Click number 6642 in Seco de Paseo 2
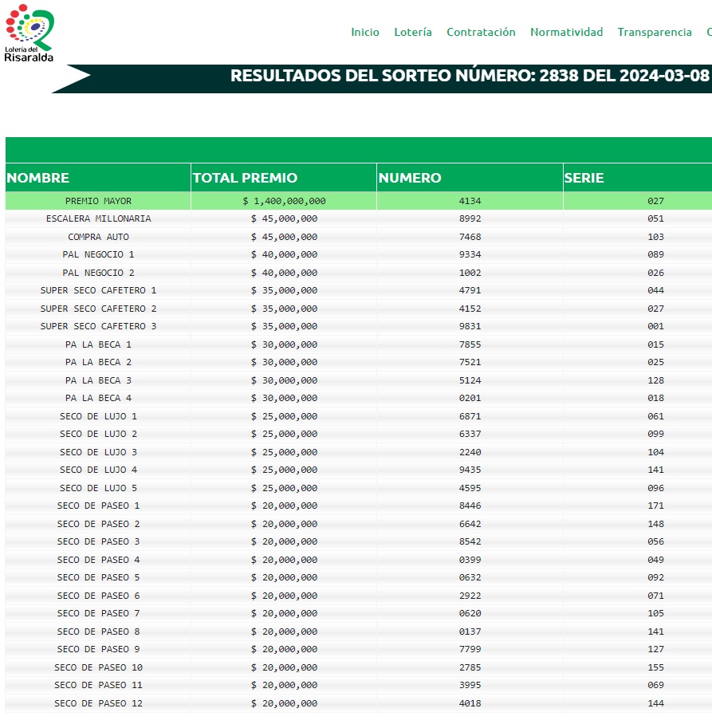712x728 pixels. point(470,524)
